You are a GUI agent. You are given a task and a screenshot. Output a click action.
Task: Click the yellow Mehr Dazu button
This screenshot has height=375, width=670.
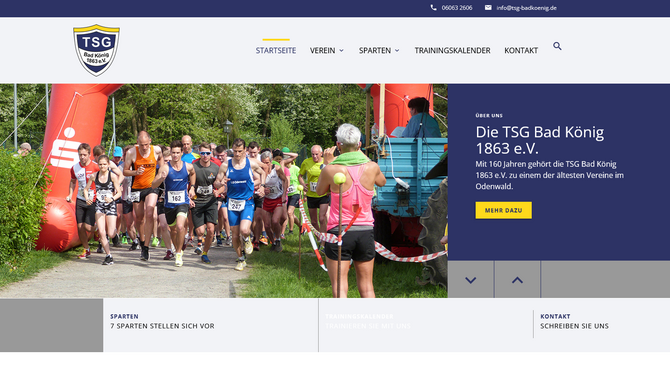[x=503, y=210]
